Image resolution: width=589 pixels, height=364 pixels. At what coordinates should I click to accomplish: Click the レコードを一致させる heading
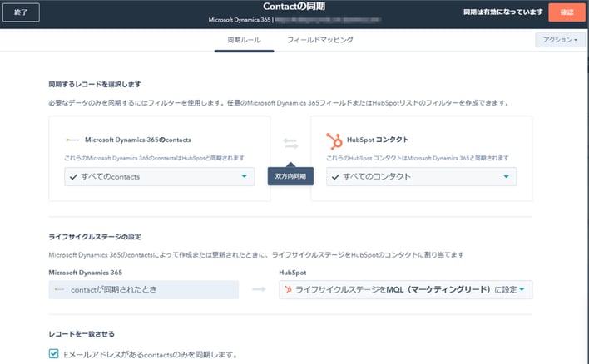[82, 334]
